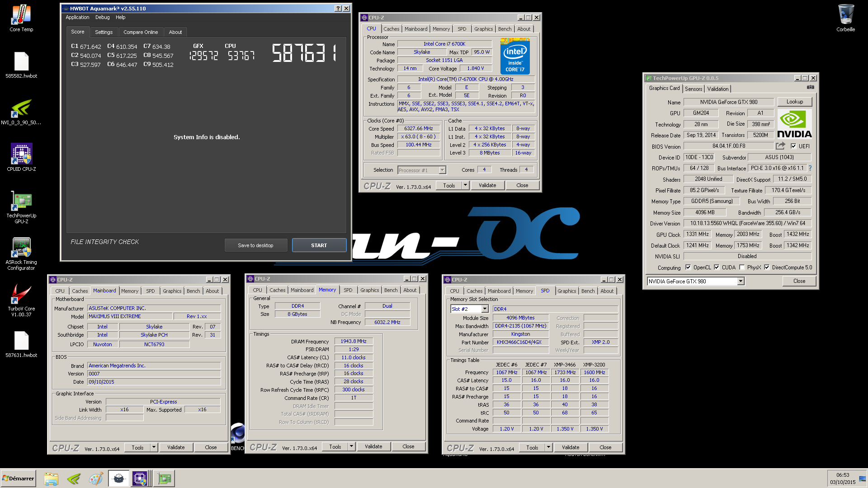Open the Core Temp desktop icon
Screen dimensions: 868x488
point(21,18)
